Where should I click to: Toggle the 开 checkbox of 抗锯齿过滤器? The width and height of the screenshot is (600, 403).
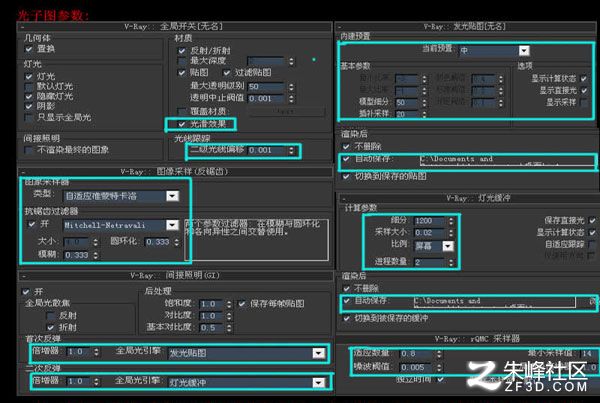tap(32, 224)
